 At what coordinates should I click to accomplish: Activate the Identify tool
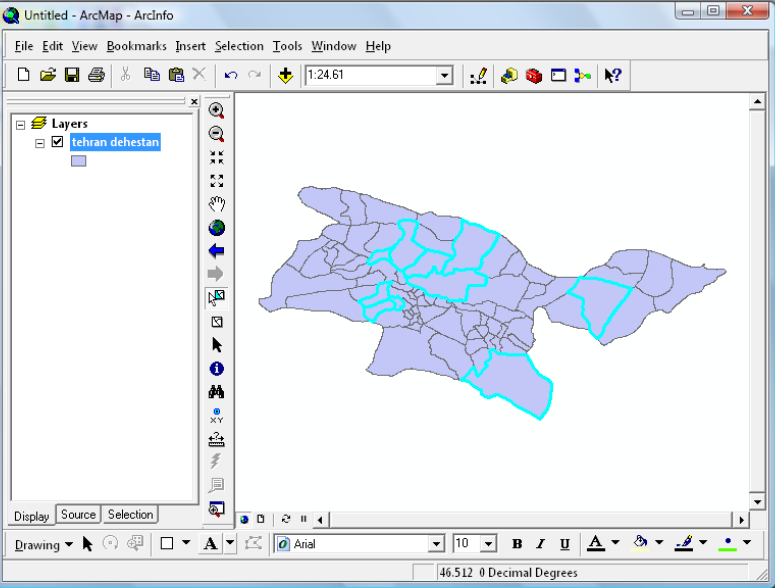[216, 369]
